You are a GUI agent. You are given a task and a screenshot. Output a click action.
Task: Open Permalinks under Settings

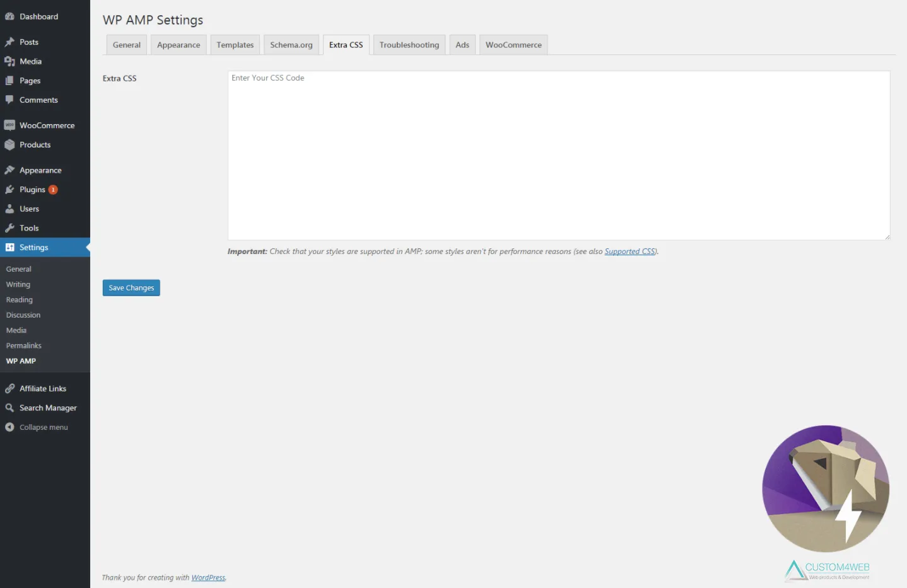(23, 345)
